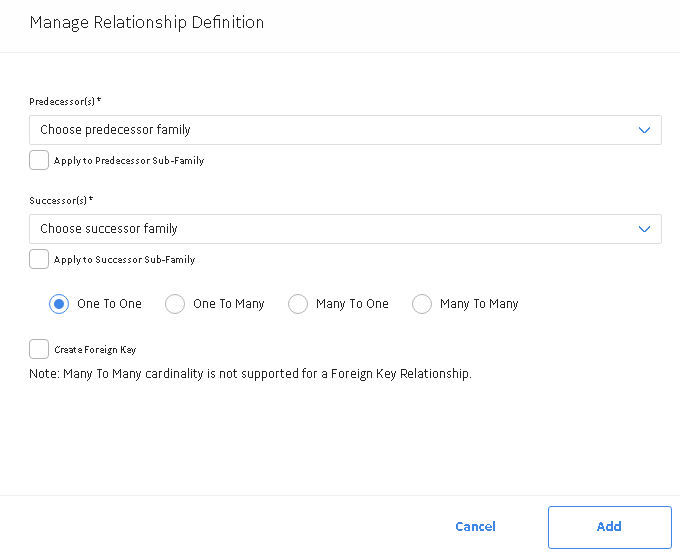Click the chevron arrow on successor dropdown
The height and width of the screenshot is (559, 680).
click(644, 229)
